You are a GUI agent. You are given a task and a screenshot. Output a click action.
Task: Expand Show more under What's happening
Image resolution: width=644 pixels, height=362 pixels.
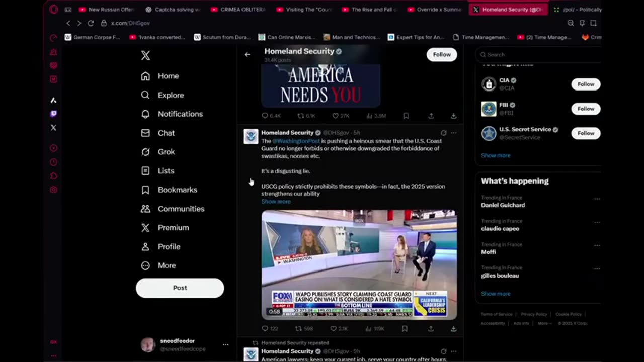click(x=496, y=294)
